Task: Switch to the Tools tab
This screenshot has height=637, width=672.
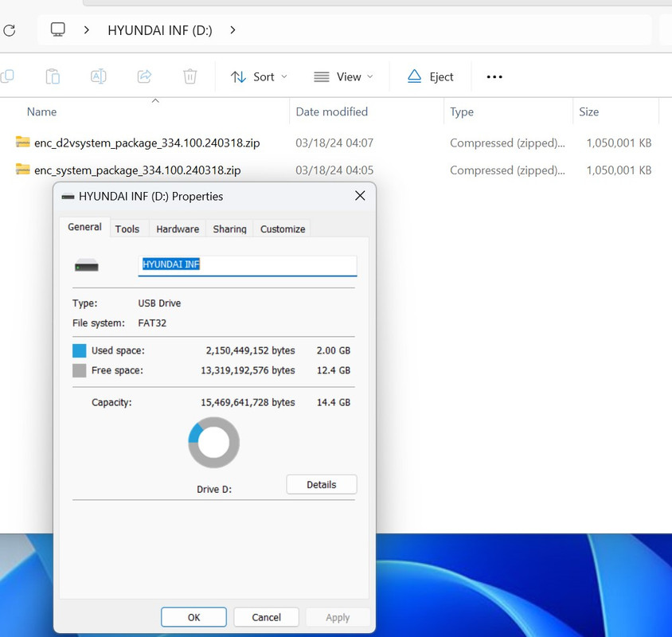Action: (x=127, y=229)
